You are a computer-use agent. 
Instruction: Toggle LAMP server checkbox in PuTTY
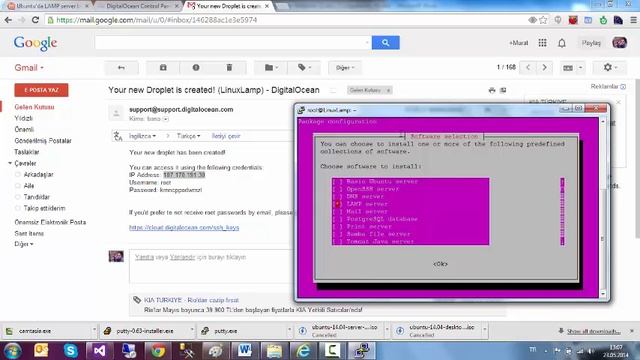coord(338,204)
